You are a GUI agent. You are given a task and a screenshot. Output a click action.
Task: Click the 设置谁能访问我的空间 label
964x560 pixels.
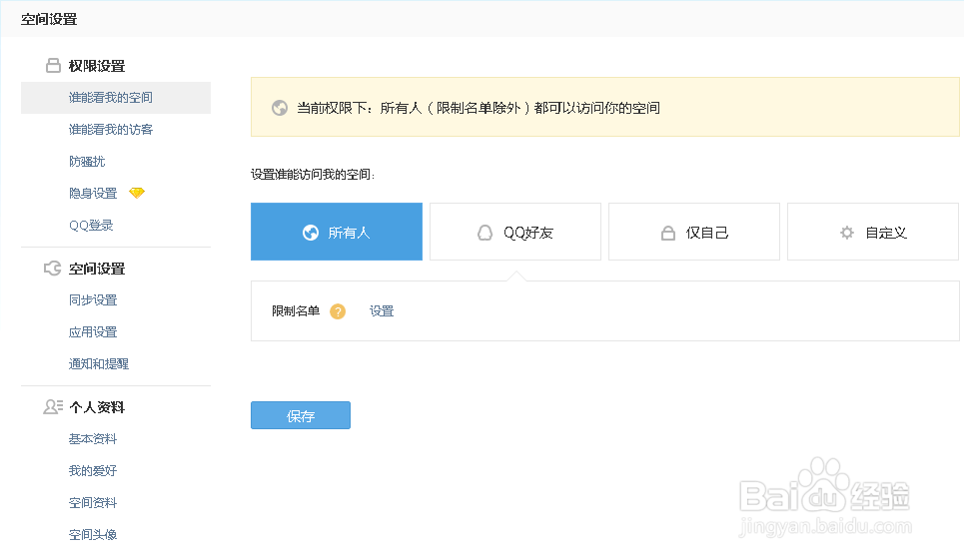click(313, 175)
